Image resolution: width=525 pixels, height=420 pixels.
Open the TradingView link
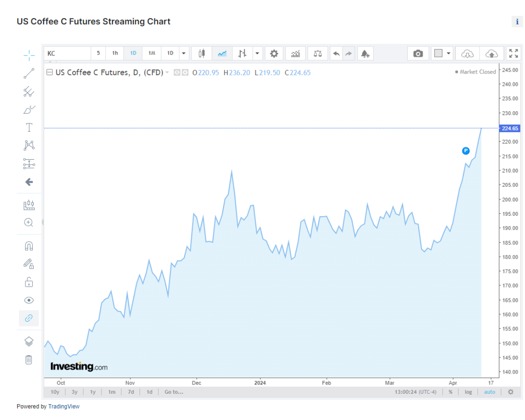tap(64, 406)
